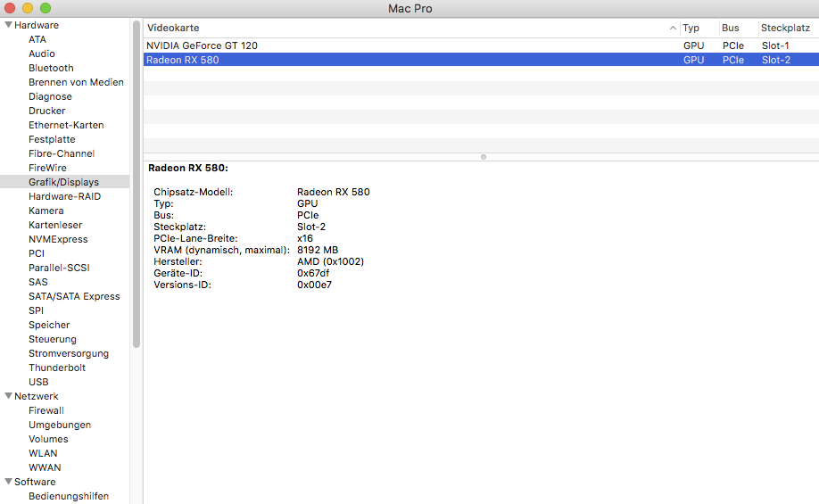This screenshot has height=504, width=819.
Task: Click the 8192 MB VRAM value
Action: pyautogui.click(x=318, y=250)
